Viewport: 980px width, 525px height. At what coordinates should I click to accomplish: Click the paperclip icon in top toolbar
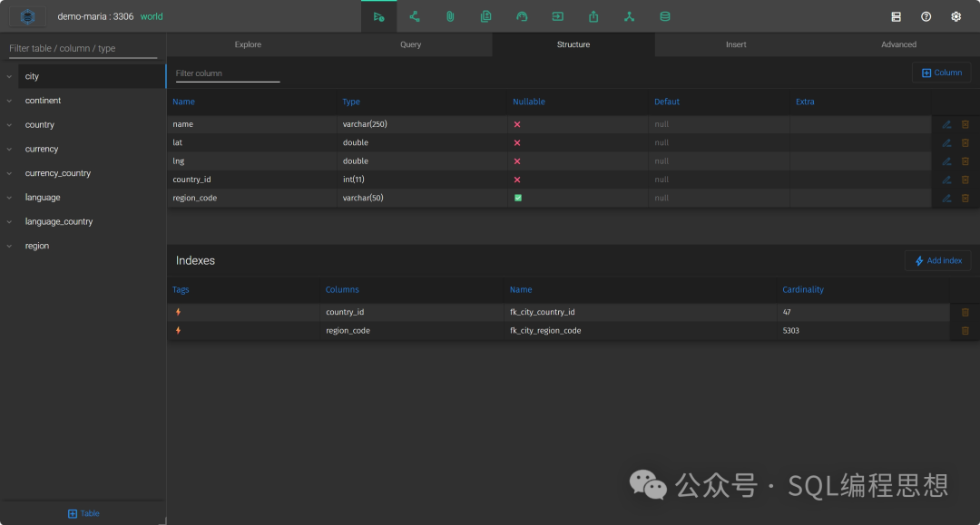click(x=450, y=17)
